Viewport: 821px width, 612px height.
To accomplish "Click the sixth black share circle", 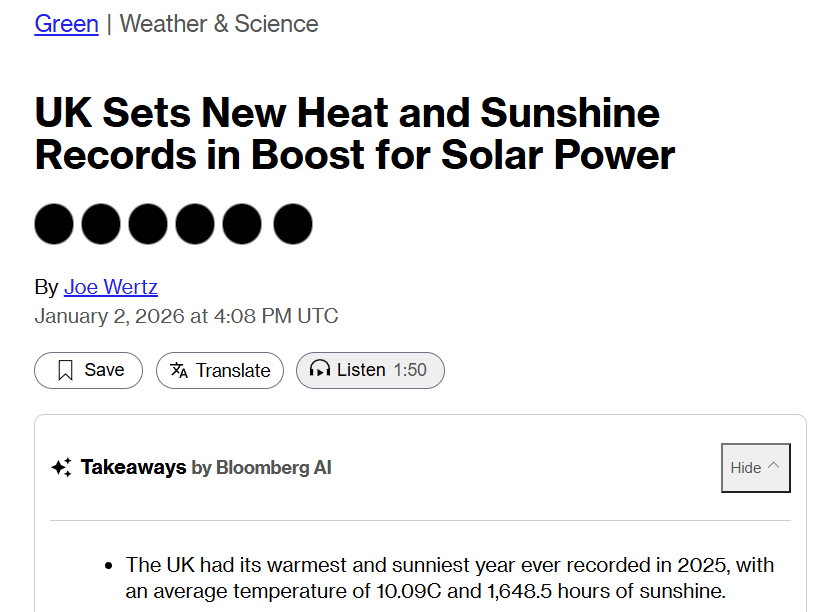I will coord(292,224).
